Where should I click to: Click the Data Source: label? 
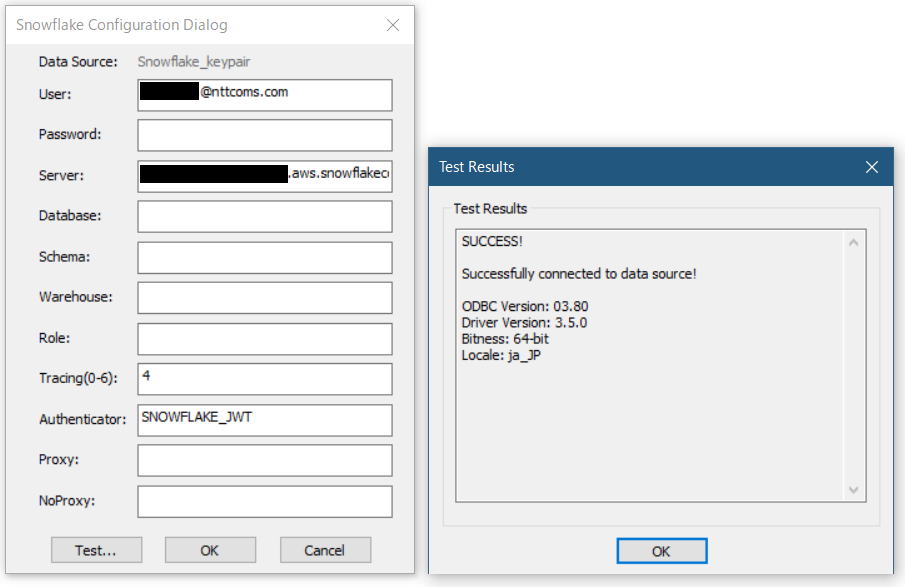(x=78, y=62)
